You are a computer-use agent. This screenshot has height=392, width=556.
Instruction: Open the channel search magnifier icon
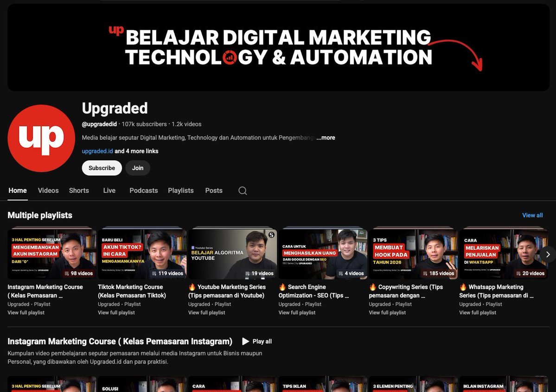click(x=243, y=191)
